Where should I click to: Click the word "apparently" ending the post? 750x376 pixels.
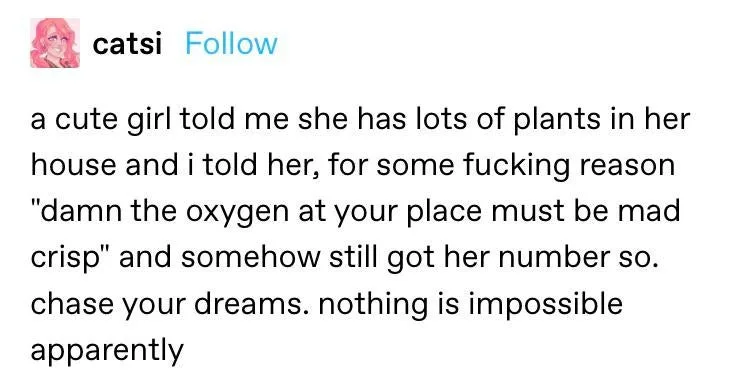pos(107,352)
